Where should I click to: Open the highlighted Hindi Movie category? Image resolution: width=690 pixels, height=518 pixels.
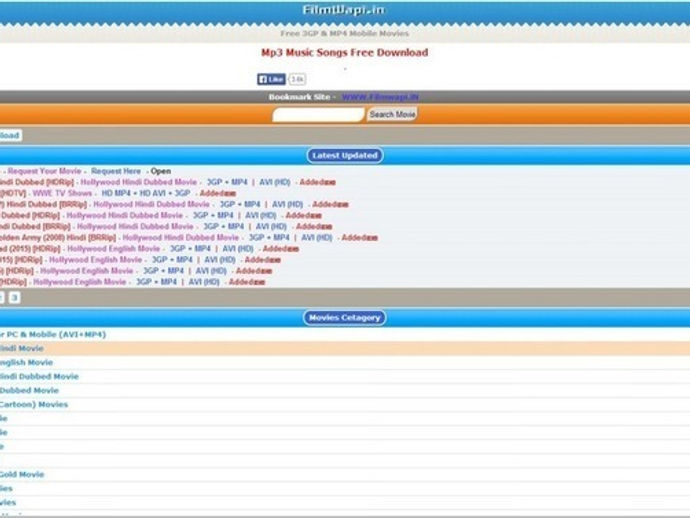(x=22, y=349)
